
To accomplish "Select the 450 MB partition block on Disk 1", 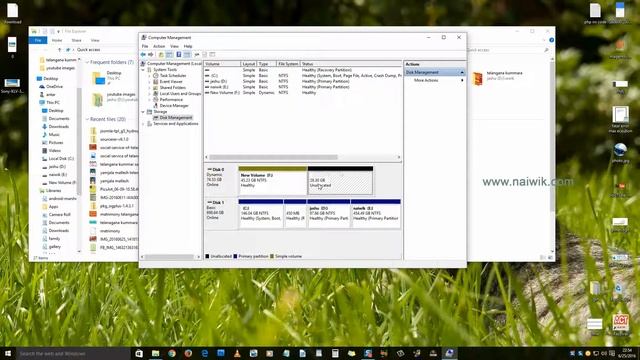I will click(x=295, y=213).
